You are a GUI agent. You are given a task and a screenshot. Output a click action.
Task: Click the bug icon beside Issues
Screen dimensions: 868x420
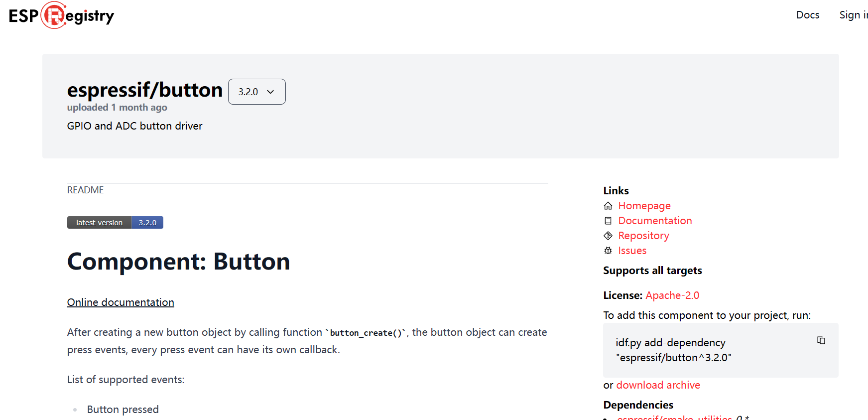click(x=608, y=251)
